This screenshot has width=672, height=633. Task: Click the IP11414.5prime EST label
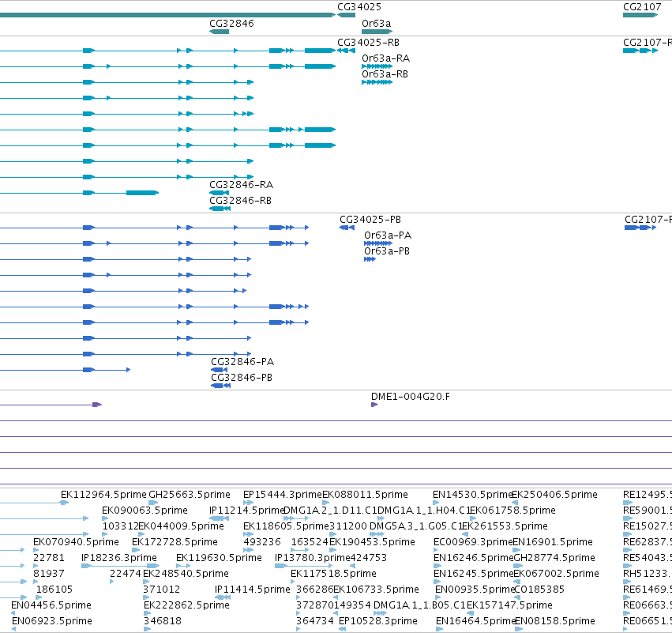tap(253, 590)
